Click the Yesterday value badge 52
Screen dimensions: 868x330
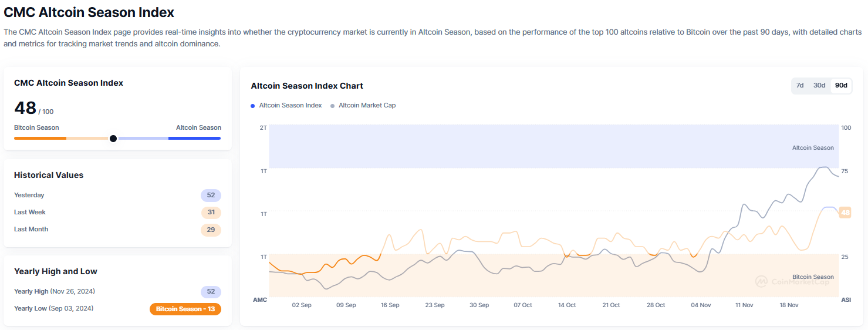[x=211, y=196]
